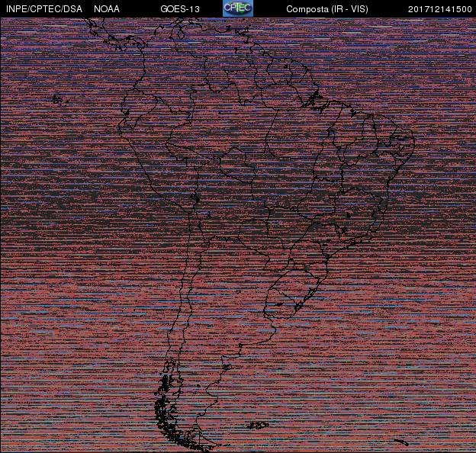This screenshot has width=476, height=453.
Task: Select the 201712141500 timestamp
Action: point(439,9)
